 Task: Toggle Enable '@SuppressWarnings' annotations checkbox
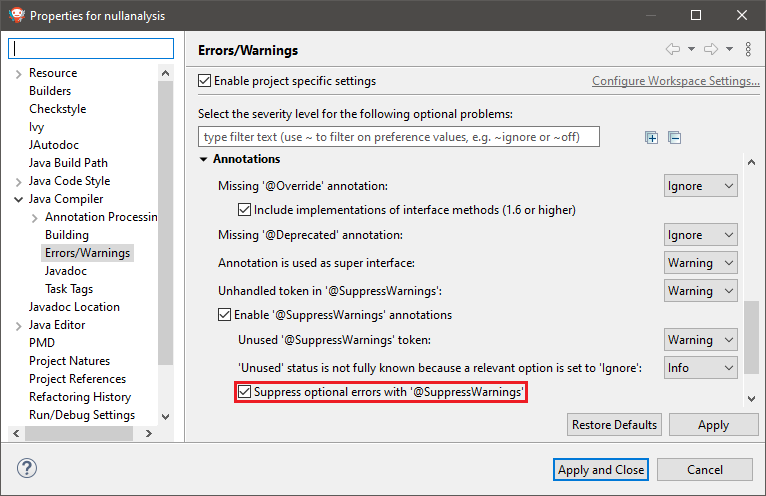pos(224,315)
